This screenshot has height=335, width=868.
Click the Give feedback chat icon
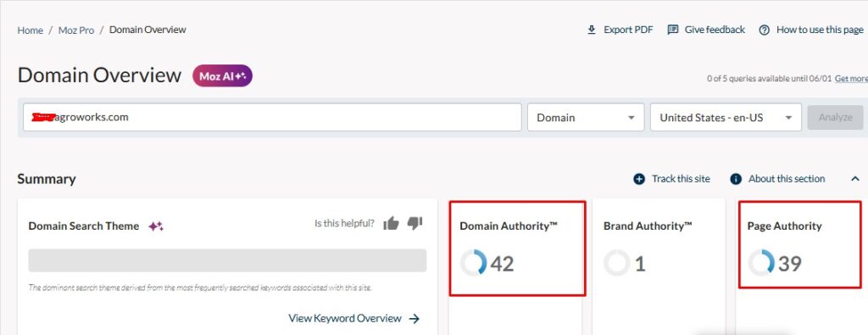673,30
